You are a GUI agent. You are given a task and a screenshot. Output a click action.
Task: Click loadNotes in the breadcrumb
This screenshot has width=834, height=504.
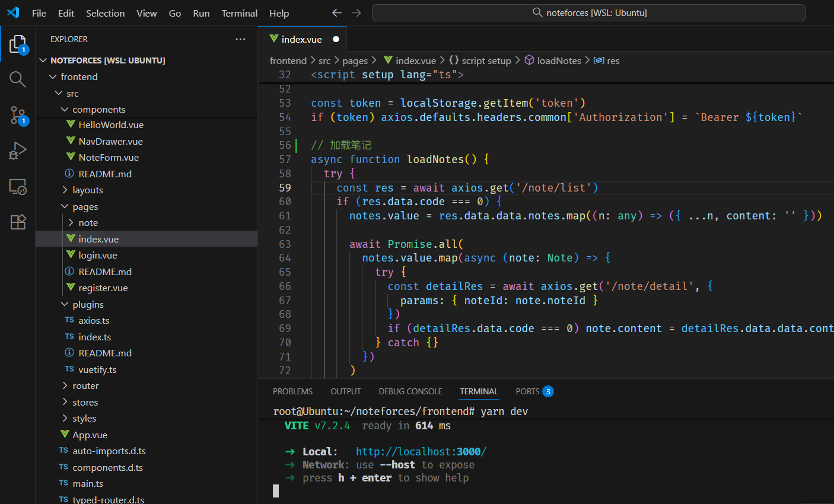coord(558,60)
